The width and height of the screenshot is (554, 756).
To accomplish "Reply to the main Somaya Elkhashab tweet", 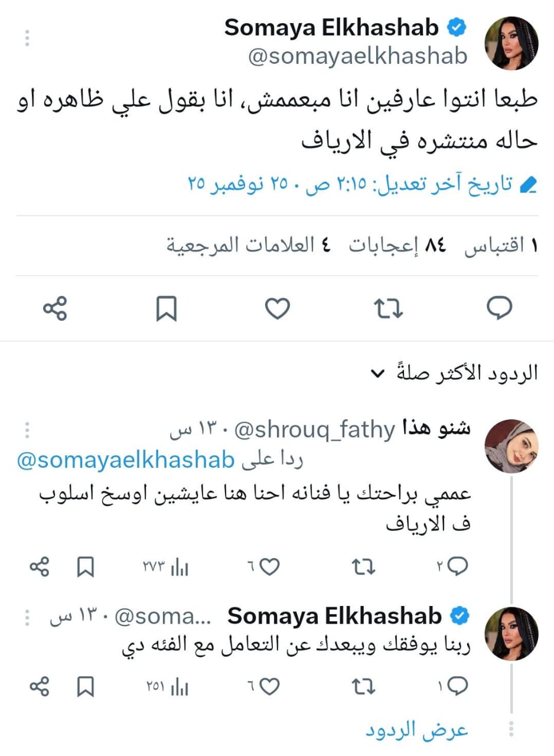I will tap(499, 308).
